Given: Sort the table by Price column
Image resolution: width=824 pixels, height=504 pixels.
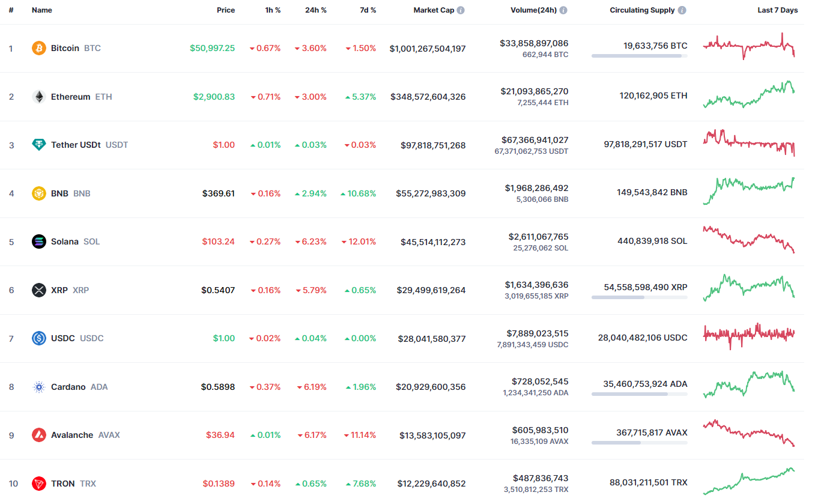Looking at the screenshot, I should point(226,10).
